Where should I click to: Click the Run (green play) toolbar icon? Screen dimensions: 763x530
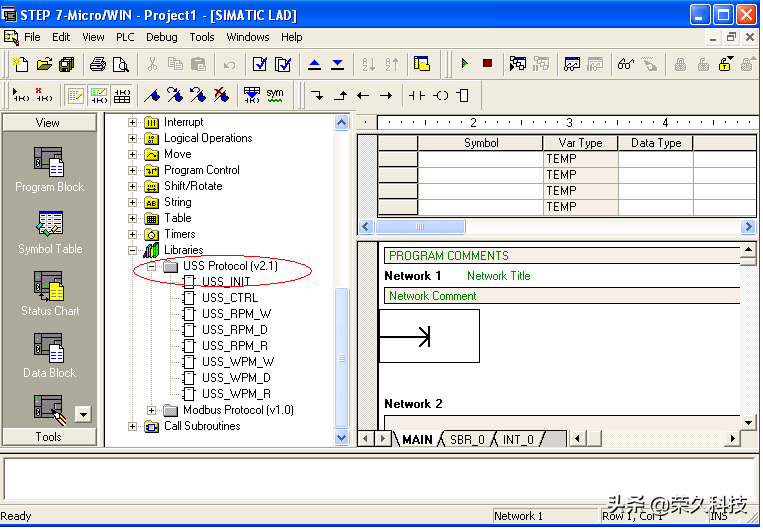click(465, 64)
